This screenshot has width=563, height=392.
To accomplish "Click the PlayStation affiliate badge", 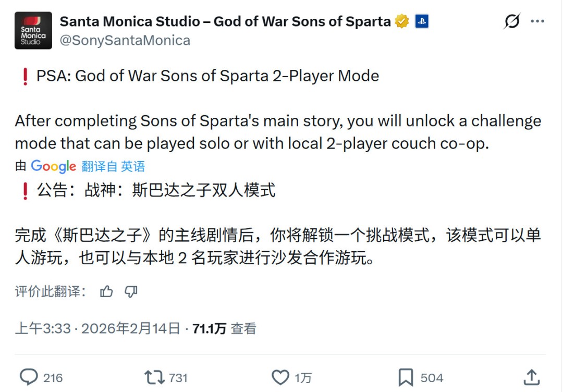I will click(422, 21).
